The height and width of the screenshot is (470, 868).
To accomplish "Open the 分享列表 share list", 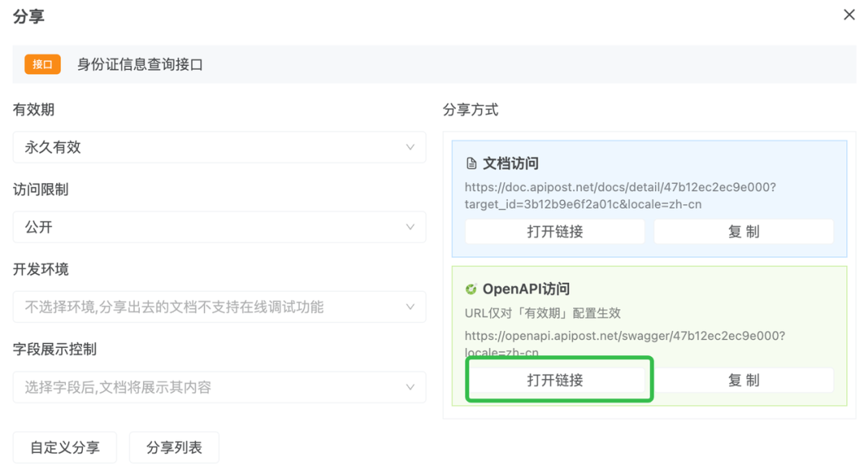I will point(174,448).
